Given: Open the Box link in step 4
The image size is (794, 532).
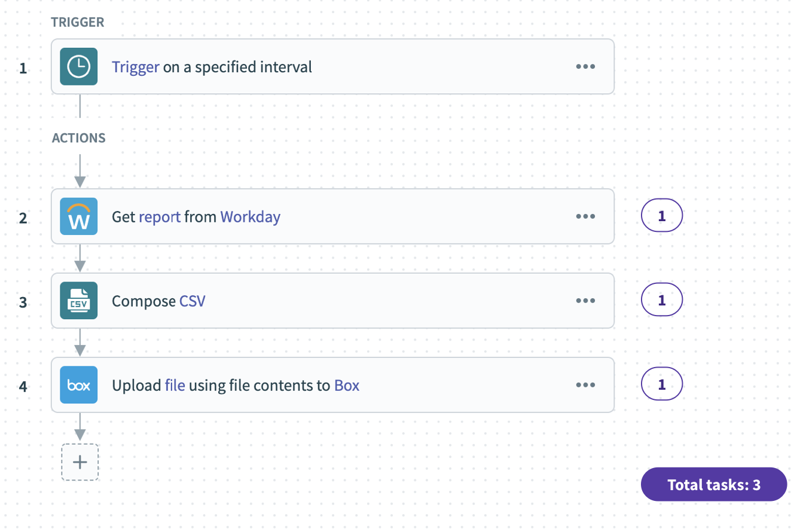Looking at the screenshot, I should (346, 386).
